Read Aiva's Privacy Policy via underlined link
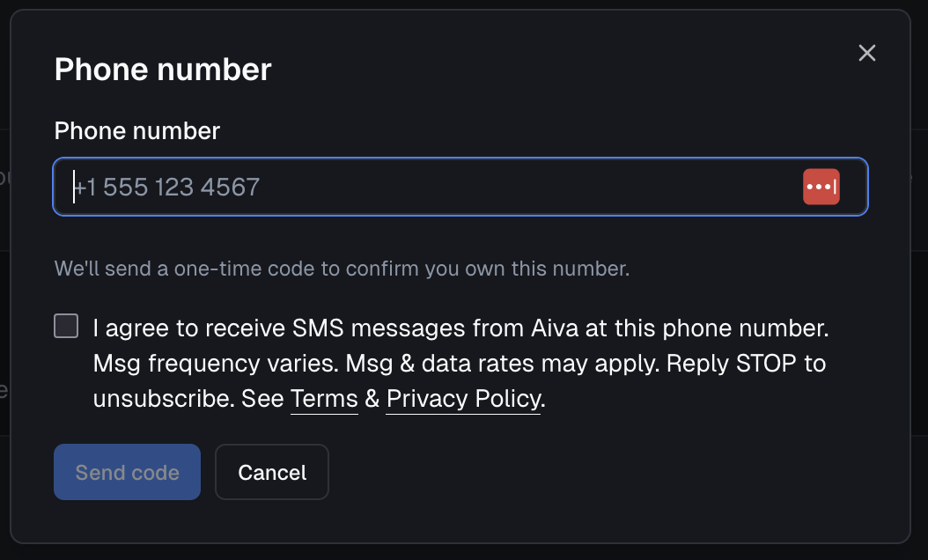Screen dimensions: 928x560 (x=463, y=399)
